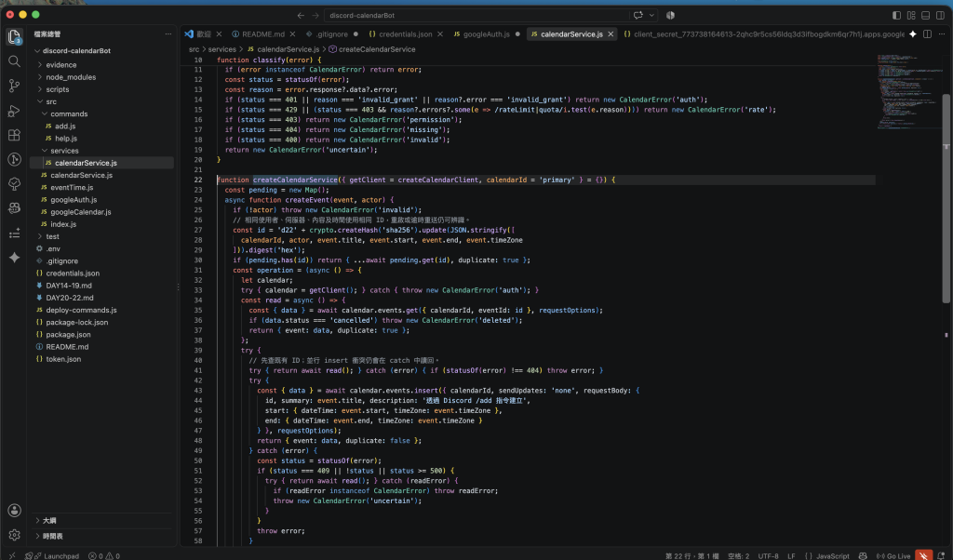Switch to the credentials.json tab
This screenshot has width=953, height=560.
click(406, 34)
